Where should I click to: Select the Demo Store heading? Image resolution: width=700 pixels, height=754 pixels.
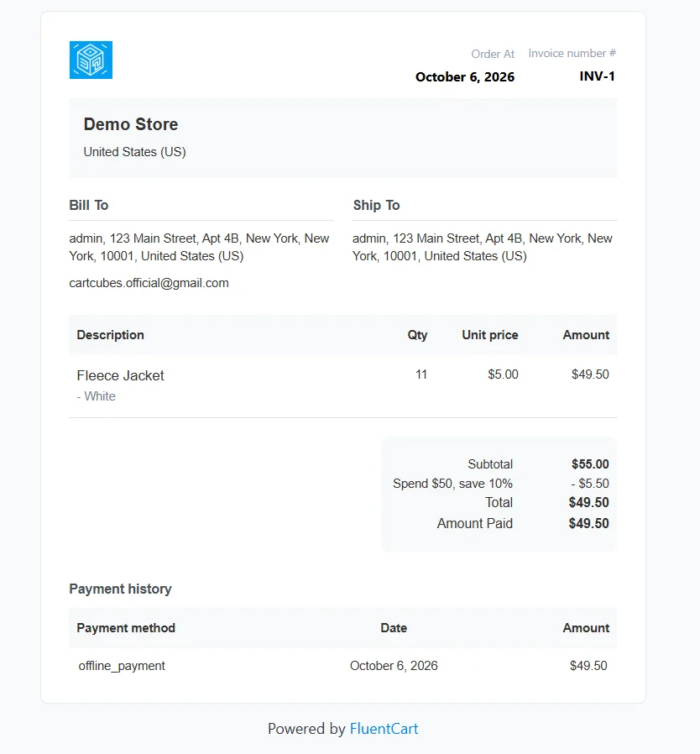(131, 124)
